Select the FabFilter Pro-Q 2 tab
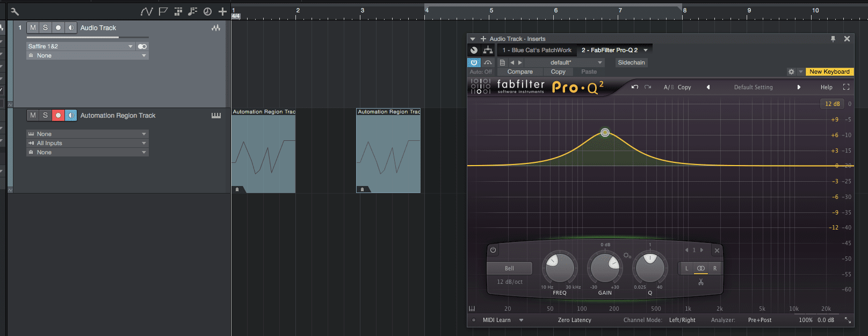 pos(609,50)
